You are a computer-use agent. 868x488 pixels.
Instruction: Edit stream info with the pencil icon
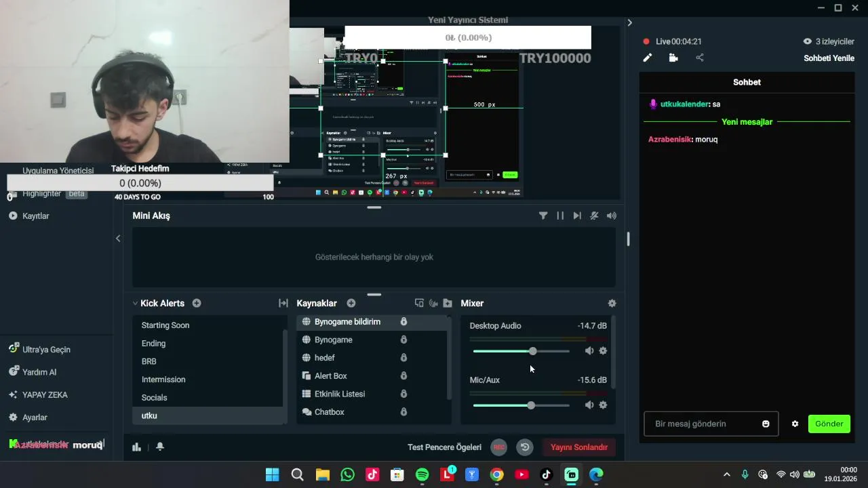coord(648,58)
